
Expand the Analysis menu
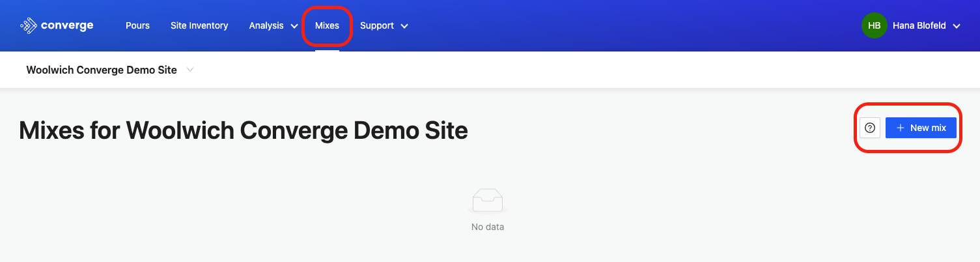coord(273,26)
